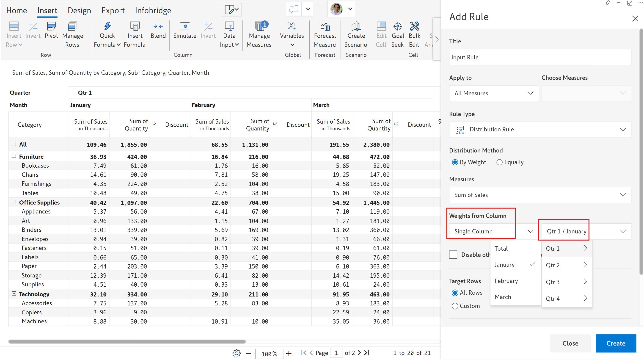Select February from column list
Viewport: 644px width, 360px height.
tap(506, 281)
